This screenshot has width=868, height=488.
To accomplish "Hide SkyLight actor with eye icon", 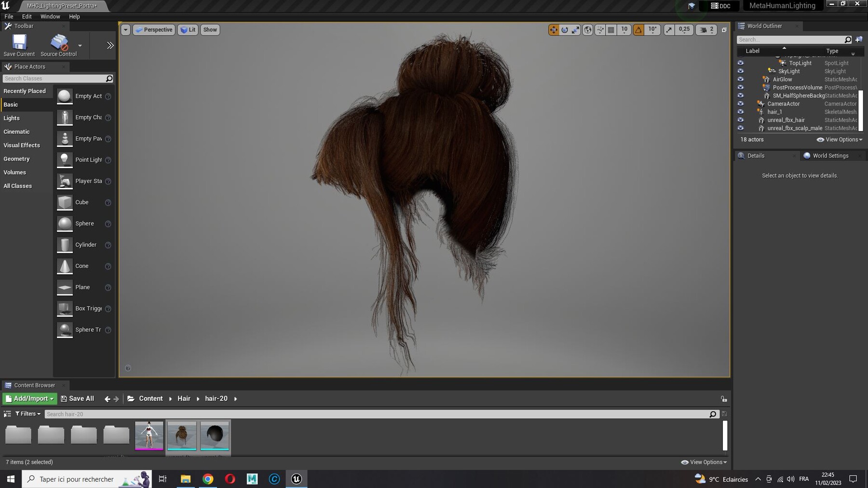I will (741, 71).
